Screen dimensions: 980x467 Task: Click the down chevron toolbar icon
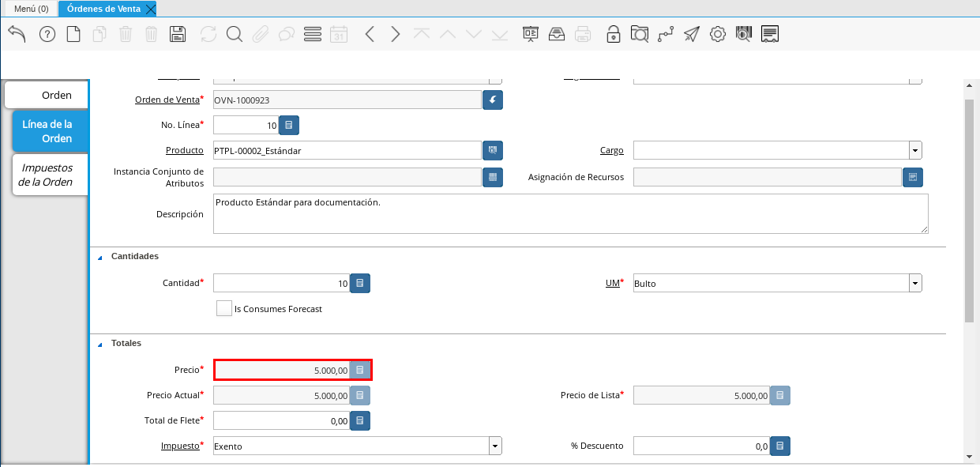474,34
